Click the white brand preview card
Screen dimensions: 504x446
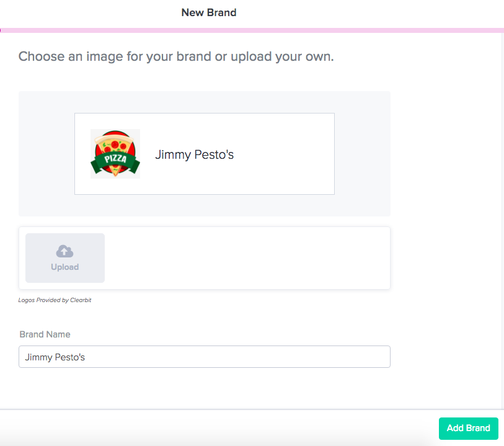(205, 154)
